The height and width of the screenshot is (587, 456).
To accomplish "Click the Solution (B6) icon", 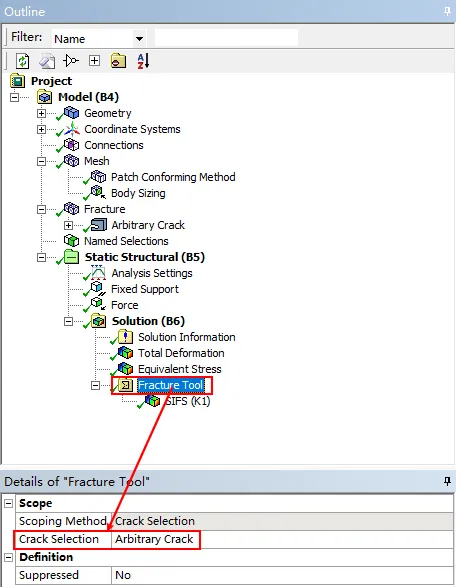I will [x=98, y=321].
